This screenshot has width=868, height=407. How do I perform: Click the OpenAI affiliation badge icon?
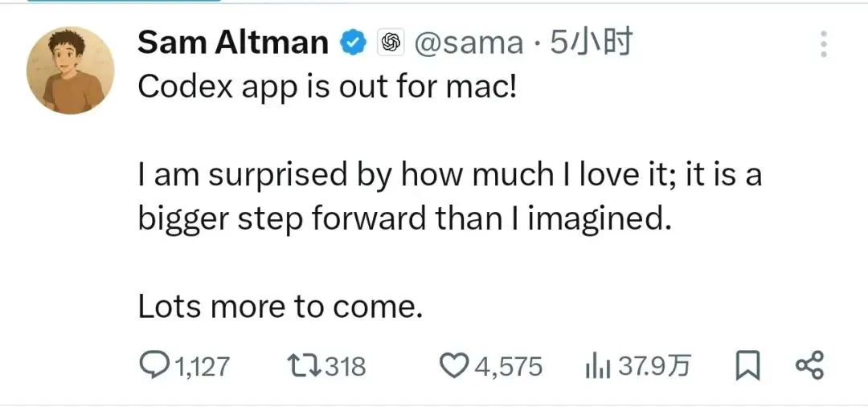(x=391, y=43)
